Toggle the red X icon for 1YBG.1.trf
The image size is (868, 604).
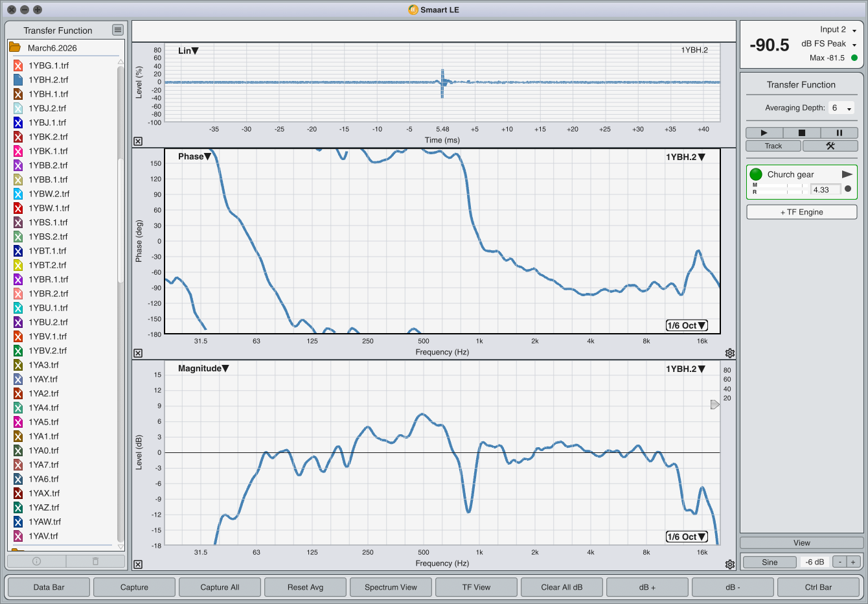18,65
